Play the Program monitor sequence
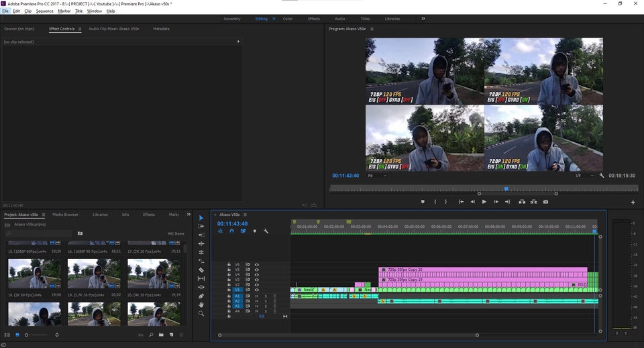This screenshot has width=644, height=348. coord(484,202)
